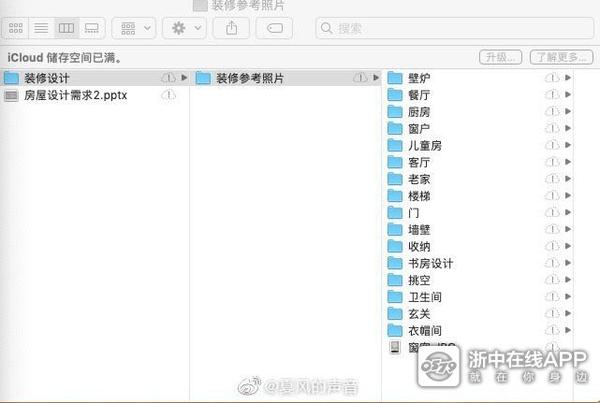
Task: Click iCloud download icon next to 壁炉
Action: [551, 78]
